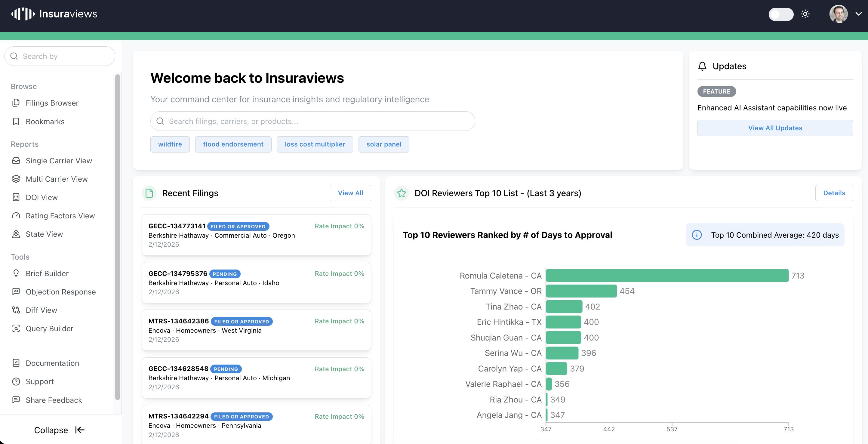Click the Details button for DOI Reviewers
The height and width of the screenshot is (444, 868).
pos(834,193)
